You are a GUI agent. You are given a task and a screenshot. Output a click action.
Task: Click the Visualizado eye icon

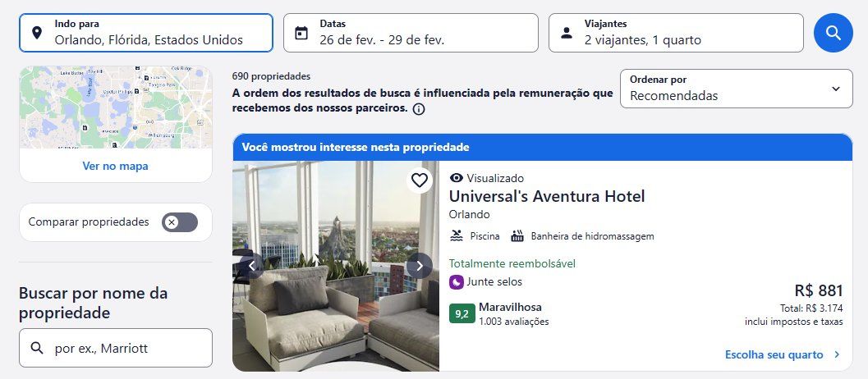coord(456,178)
